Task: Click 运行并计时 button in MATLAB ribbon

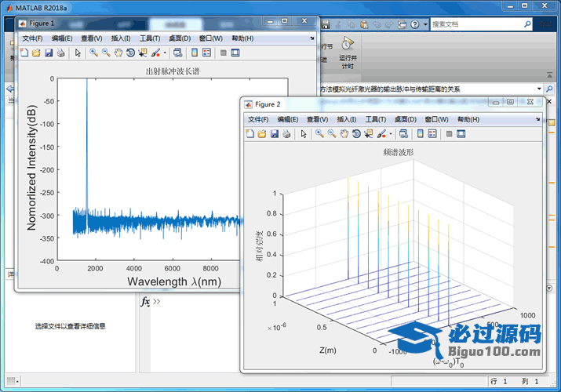Action: (x=348, y=53)
